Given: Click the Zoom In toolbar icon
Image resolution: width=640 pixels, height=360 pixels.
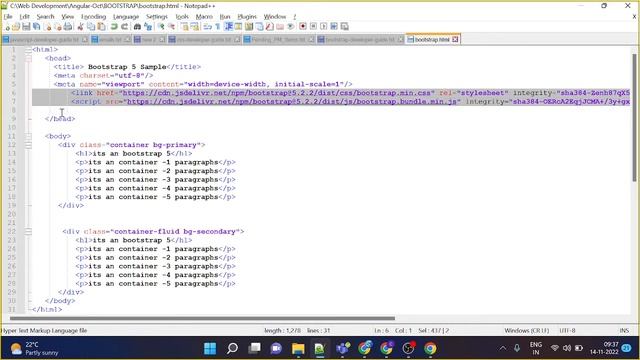Looking at the screenshot, I should (x=161, y=27).
